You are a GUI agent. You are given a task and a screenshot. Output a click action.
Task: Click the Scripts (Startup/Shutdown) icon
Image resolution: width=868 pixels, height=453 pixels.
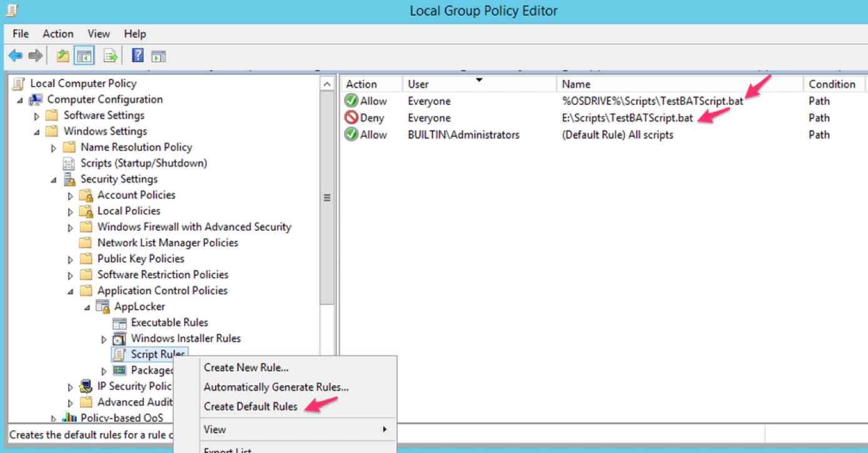point(68,163)
